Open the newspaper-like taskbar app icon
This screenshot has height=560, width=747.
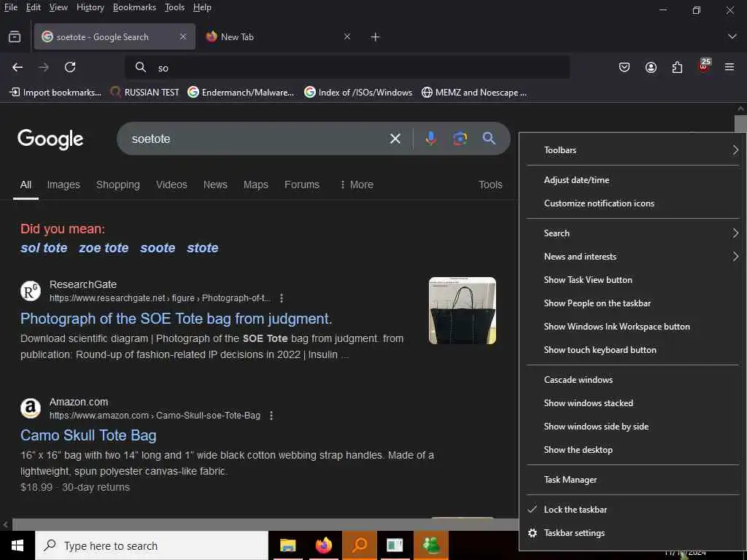pyautogui.click(x=395, y=545)
